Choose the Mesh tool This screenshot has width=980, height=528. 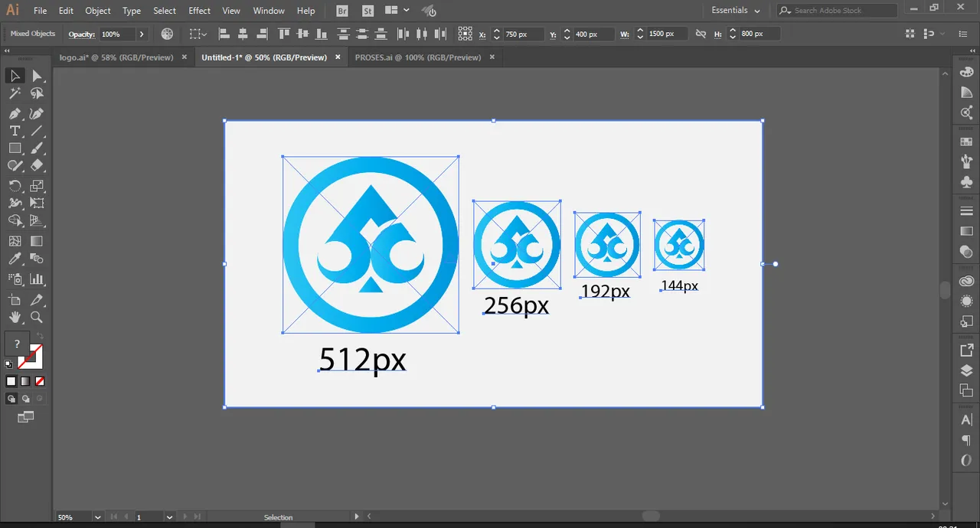click(x=15, y=241)
